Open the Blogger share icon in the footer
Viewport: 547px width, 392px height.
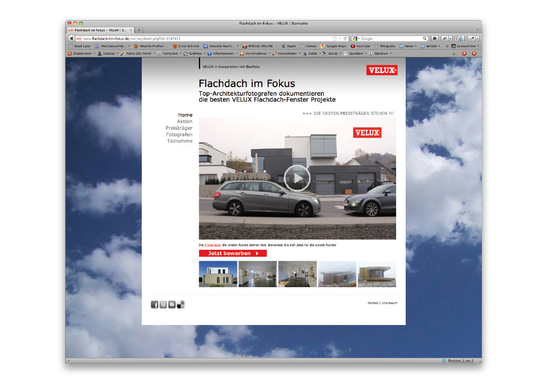[172, 305]
